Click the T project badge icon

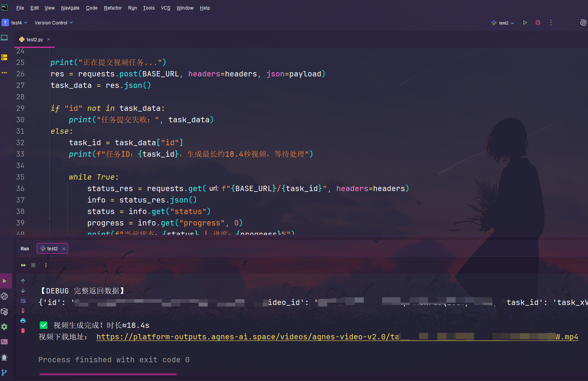(5, 23)
